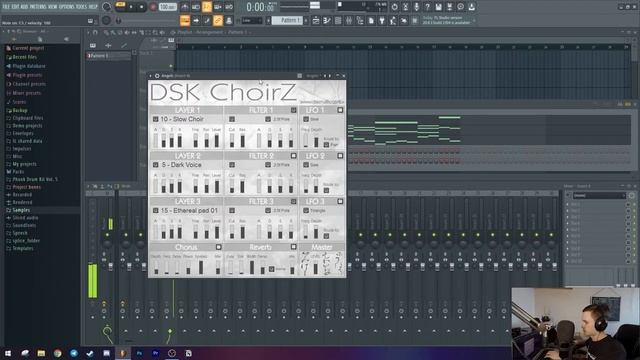Open Plugin database in browser
640x360 pixels.
coord(29,66)
